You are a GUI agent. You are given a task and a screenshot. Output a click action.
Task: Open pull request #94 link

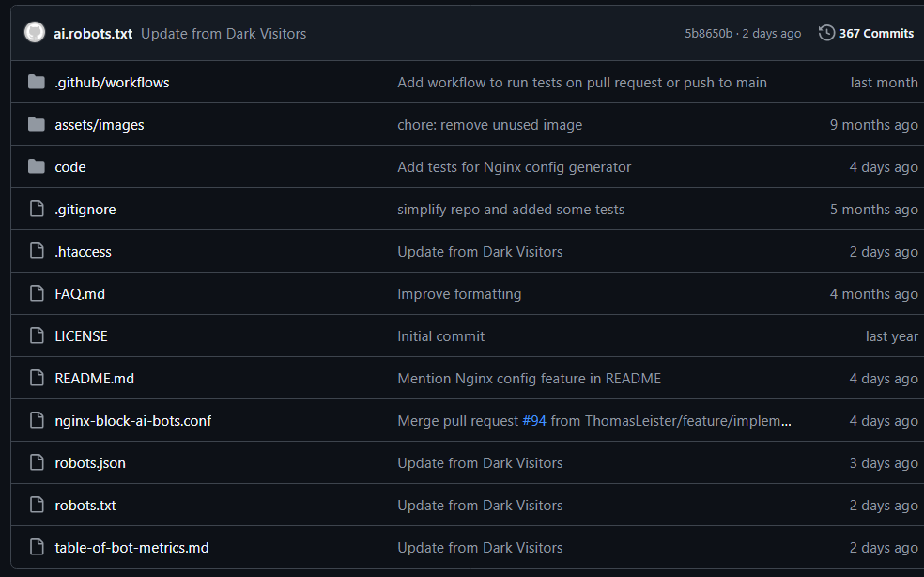pos(534,421)
